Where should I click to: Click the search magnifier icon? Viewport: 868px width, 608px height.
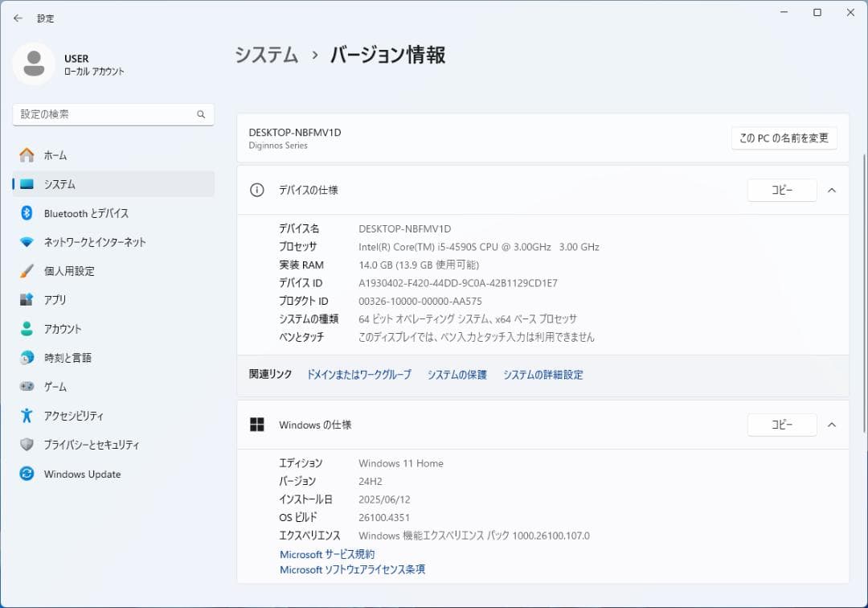point(201,115)
